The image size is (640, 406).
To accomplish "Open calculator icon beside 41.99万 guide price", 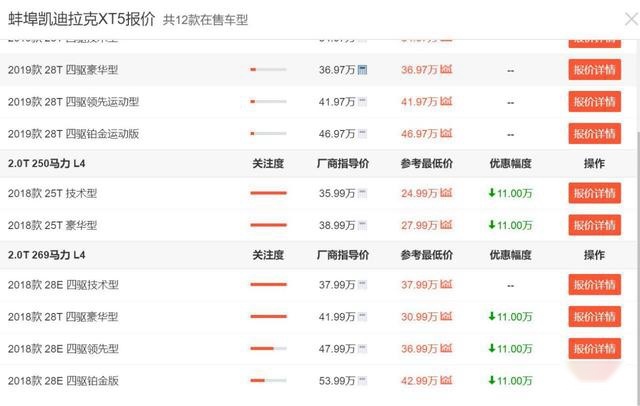I will pos(362,316).
